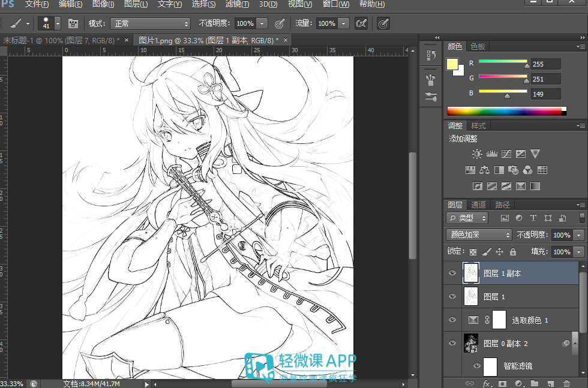Open the 滤镜 menu
Screen dimensions: 588x388
tap(237, 4)
